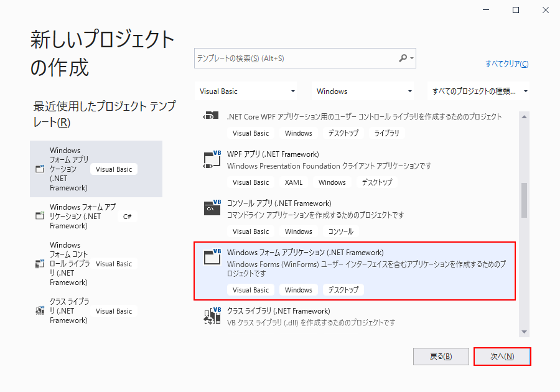Click C# badge in recent templates
This screenshot has width=560, height=392.
pyautogui.click(x=127, y=217)
